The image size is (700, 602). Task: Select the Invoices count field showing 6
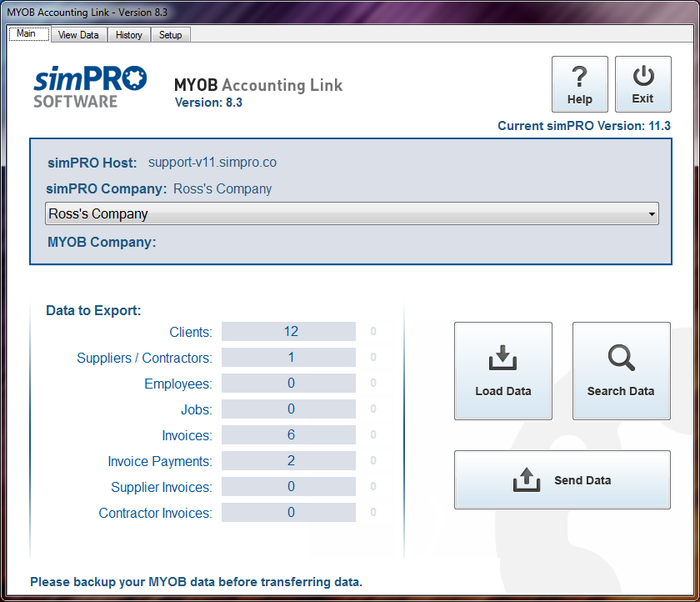(x=288, y=434)
